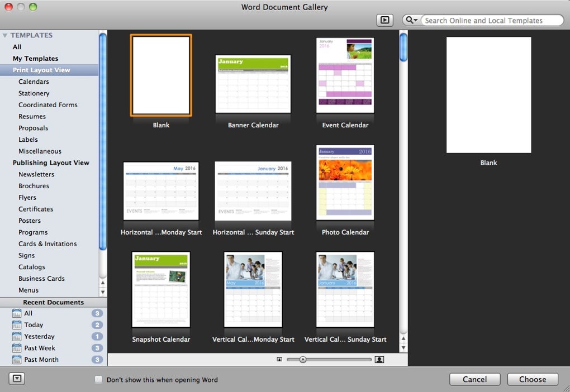Show Past Month recent documents
The image size is (570, 392).
[54, 360]
